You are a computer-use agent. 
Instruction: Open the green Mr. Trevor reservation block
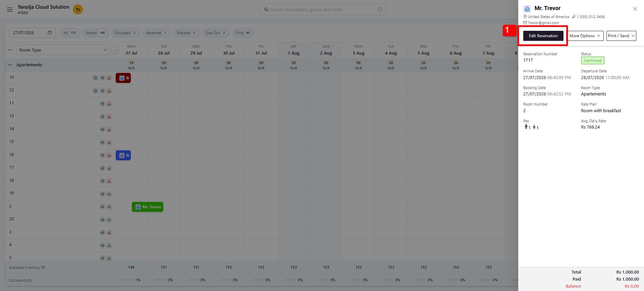(148, 207)
